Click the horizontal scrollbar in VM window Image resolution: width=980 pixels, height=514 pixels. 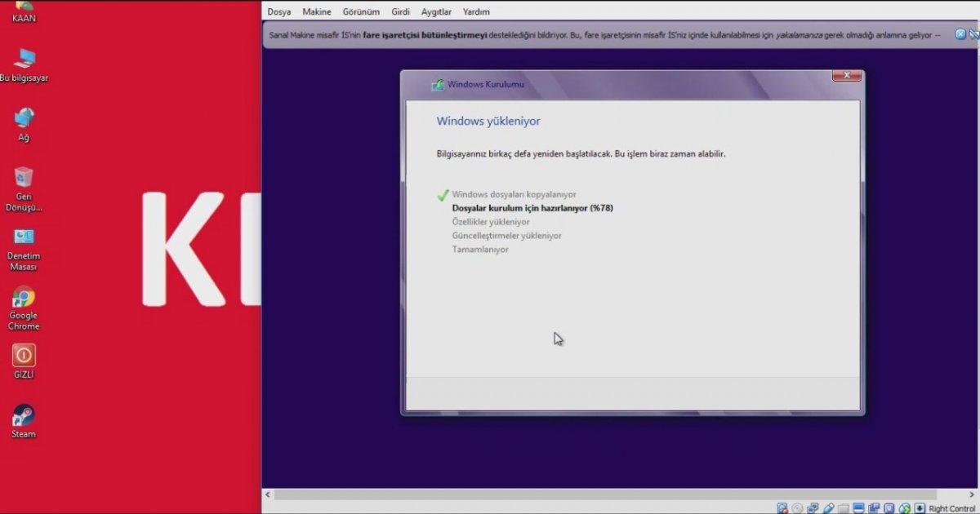tap(606, 494)
